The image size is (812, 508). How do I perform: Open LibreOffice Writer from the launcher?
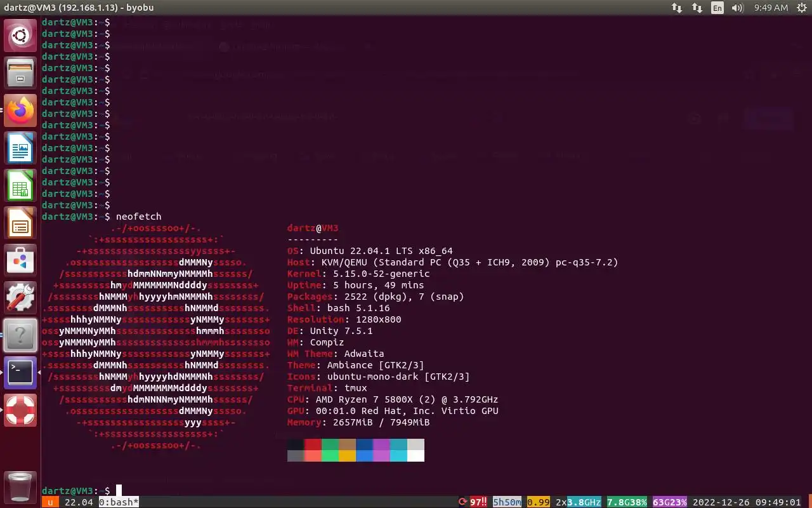click(20, 148)
